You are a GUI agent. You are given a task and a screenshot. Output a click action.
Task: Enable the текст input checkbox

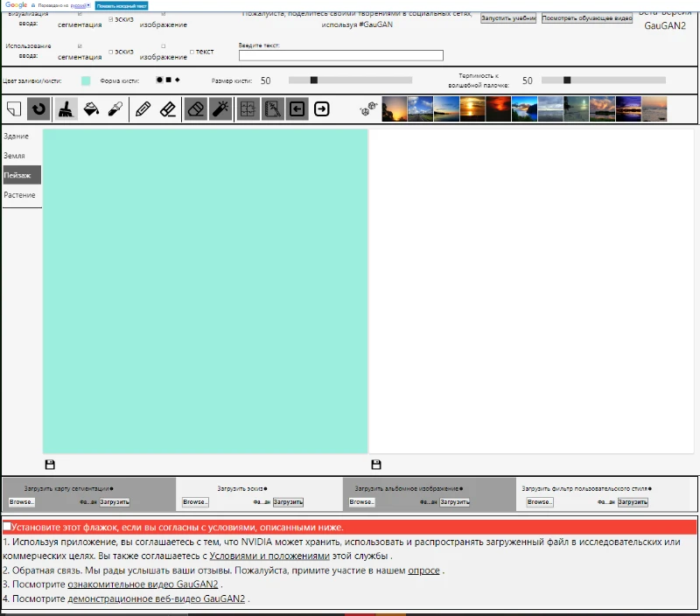[x=192, y=52]
